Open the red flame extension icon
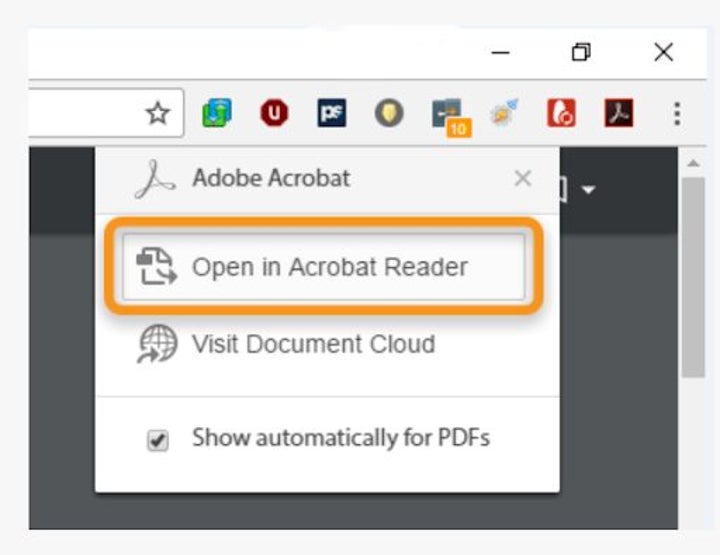 (561, 113)
